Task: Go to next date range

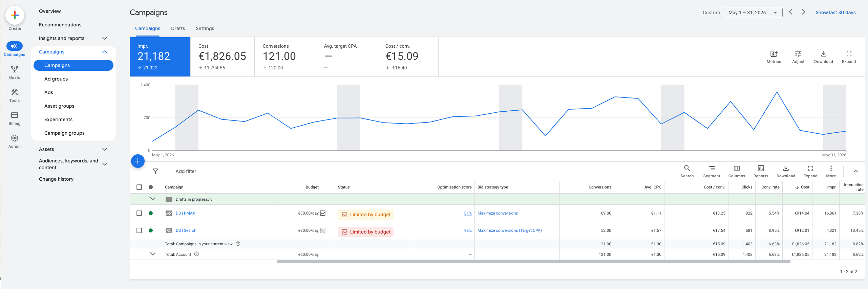Action: tap(803, 12)
